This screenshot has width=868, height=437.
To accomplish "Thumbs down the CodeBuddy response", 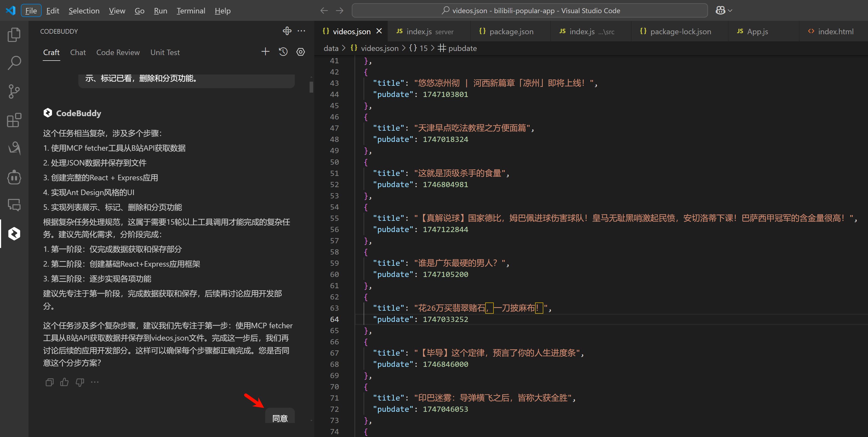I will coord(80,382).
